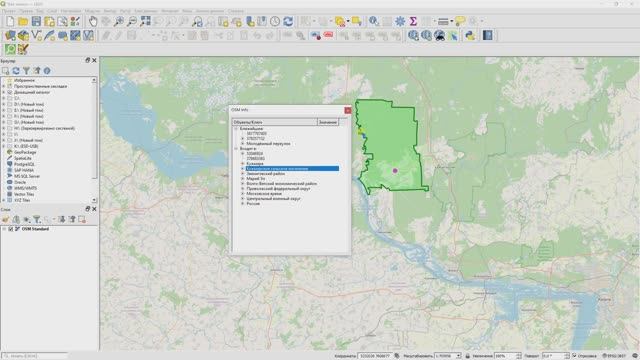Toggle OSM Standard layer visibility checkbox

tap(11, 229)
